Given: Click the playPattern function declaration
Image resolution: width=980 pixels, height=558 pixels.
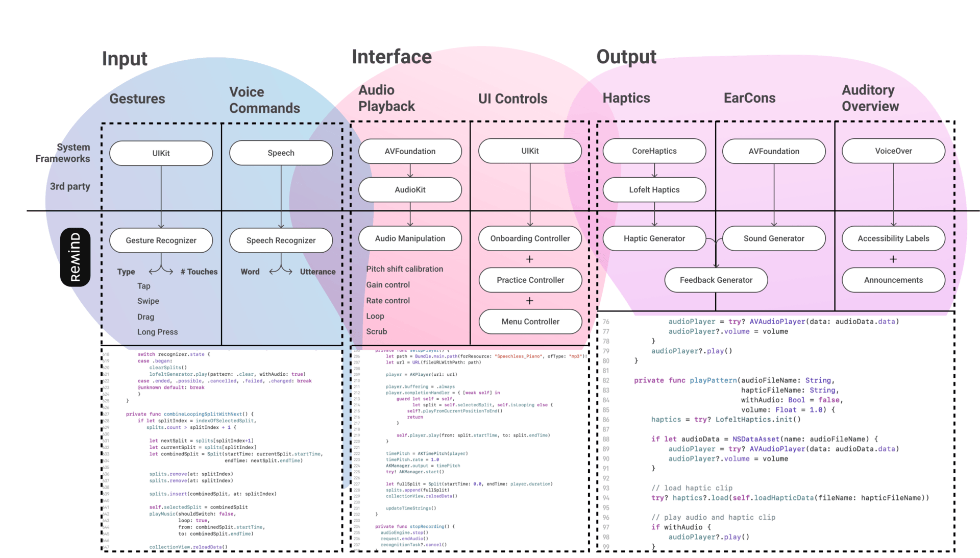Looking at the screenshot, I should coord(734,380).
